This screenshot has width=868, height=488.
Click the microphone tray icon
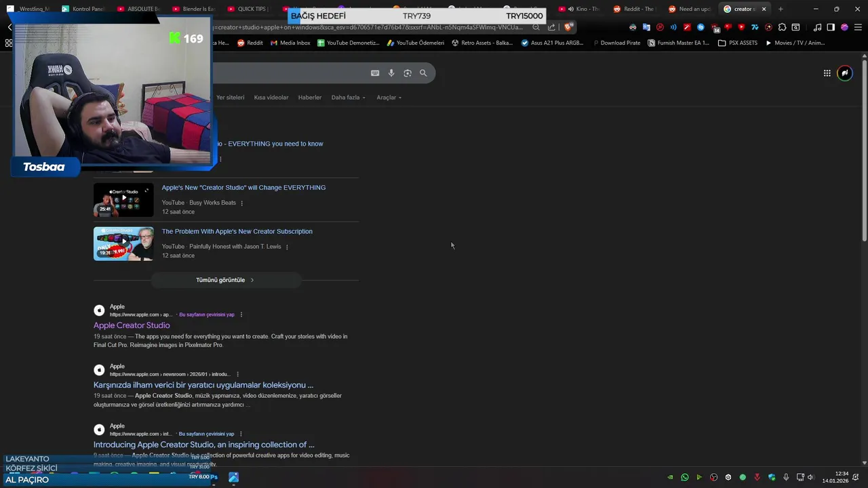786,477
